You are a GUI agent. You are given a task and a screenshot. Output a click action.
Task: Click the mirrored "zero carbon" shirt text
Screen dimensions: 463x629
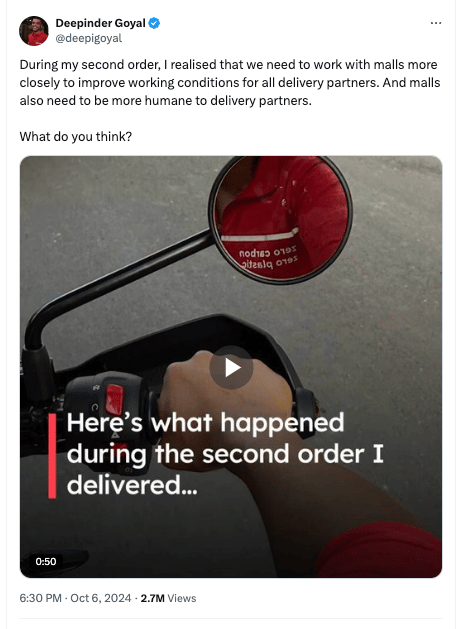click(268, 253)
